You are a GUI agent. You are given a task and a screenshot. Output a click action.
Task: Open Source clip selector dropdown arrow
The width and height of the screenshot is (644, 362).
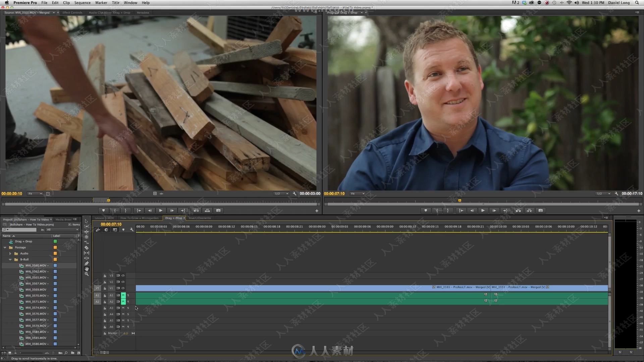(x=54, y=13)
